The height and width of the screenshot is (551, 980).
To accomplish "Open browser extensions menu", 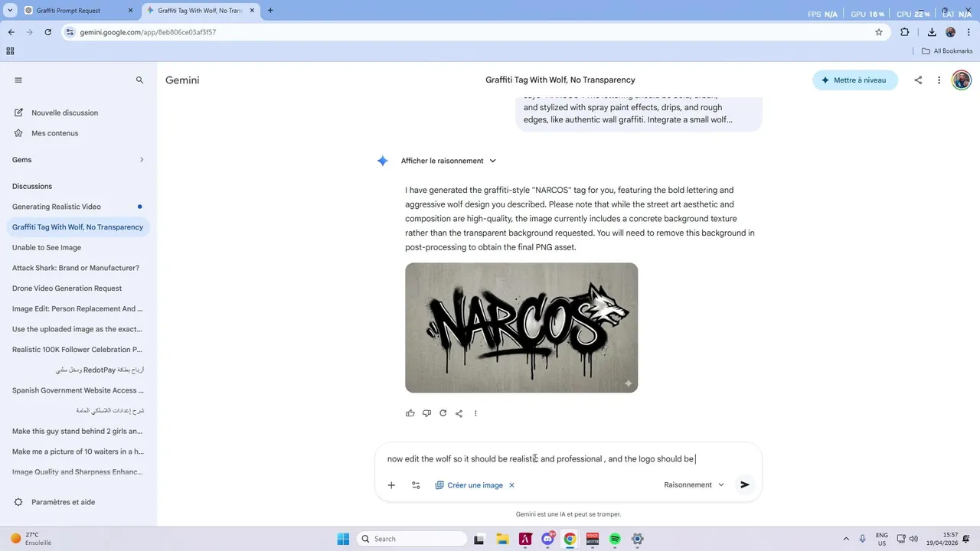I will click(905, 32).
